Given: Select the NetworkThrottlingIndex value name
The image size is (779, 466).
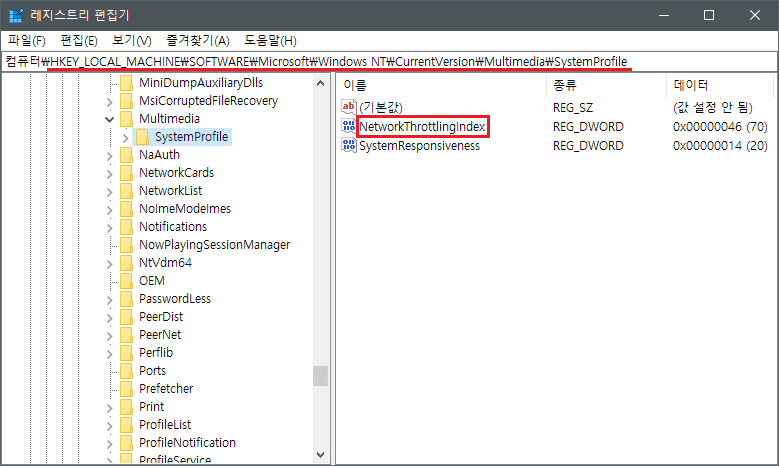Looking at the screenshot, I should click(x=422, y=127).
